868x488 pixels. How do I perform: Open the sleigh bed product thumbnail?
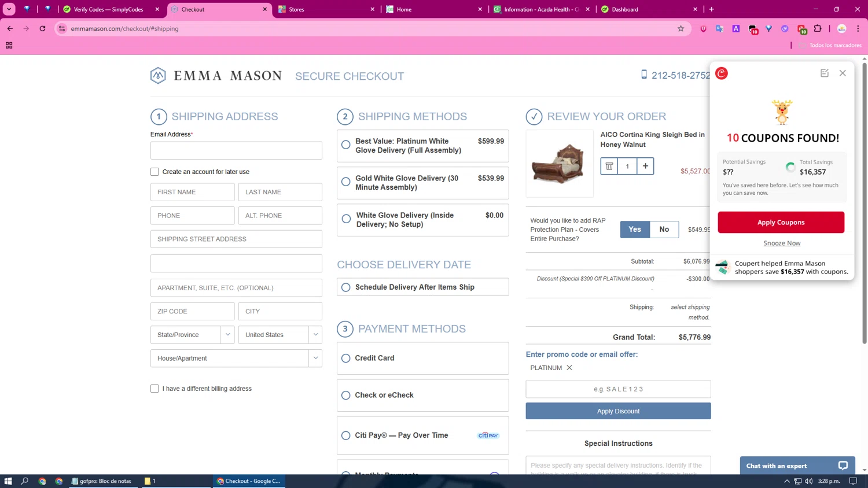pyautogui.click(x=560, y=164)
